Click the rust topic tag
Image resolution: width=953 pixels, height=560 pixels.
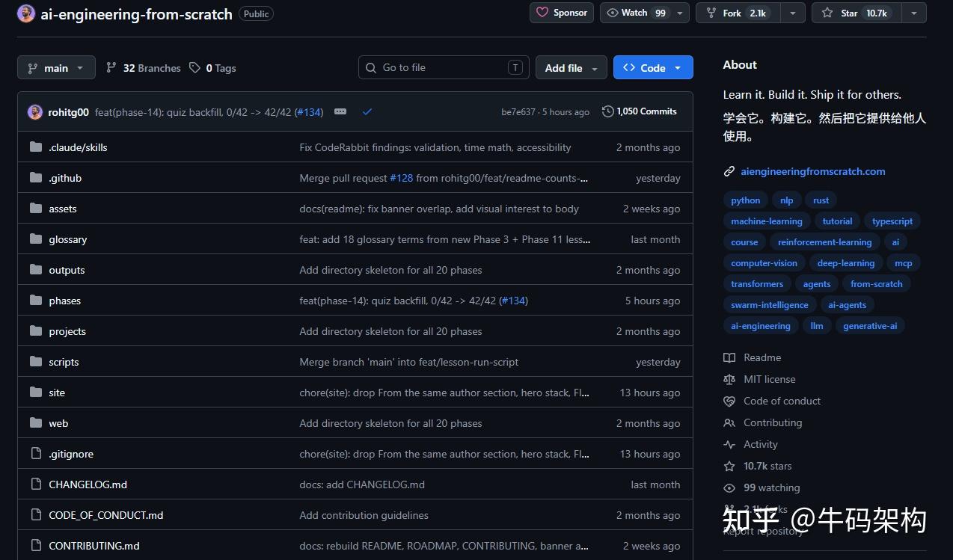tap(821, 200)
